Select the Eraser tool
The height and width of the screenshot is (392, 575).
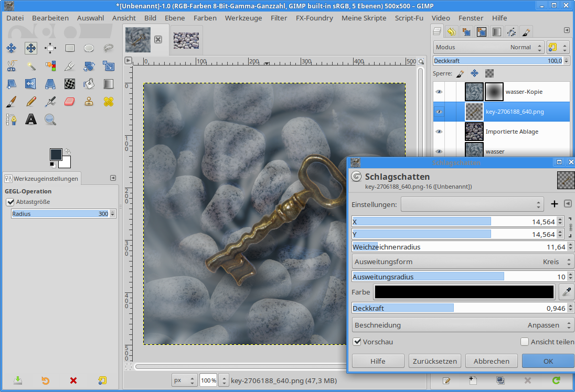click(x=70, y=101)
